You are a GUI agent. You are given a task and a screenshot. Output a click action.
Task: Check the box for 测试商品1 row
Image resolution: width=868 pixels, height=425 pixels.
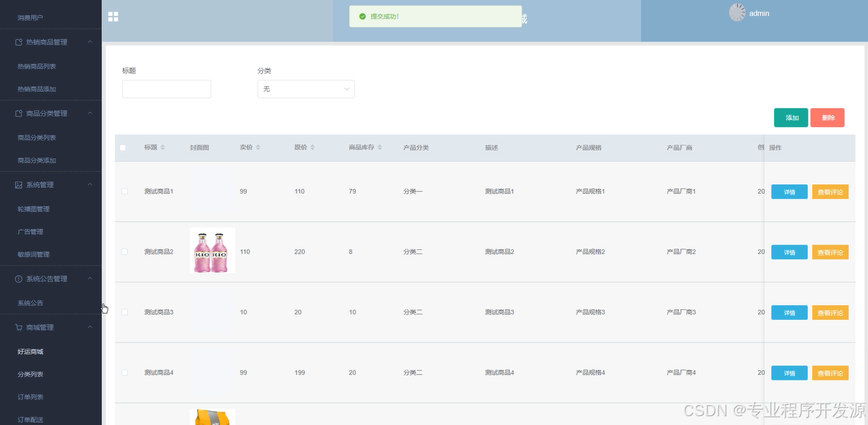tap(125, 191)
